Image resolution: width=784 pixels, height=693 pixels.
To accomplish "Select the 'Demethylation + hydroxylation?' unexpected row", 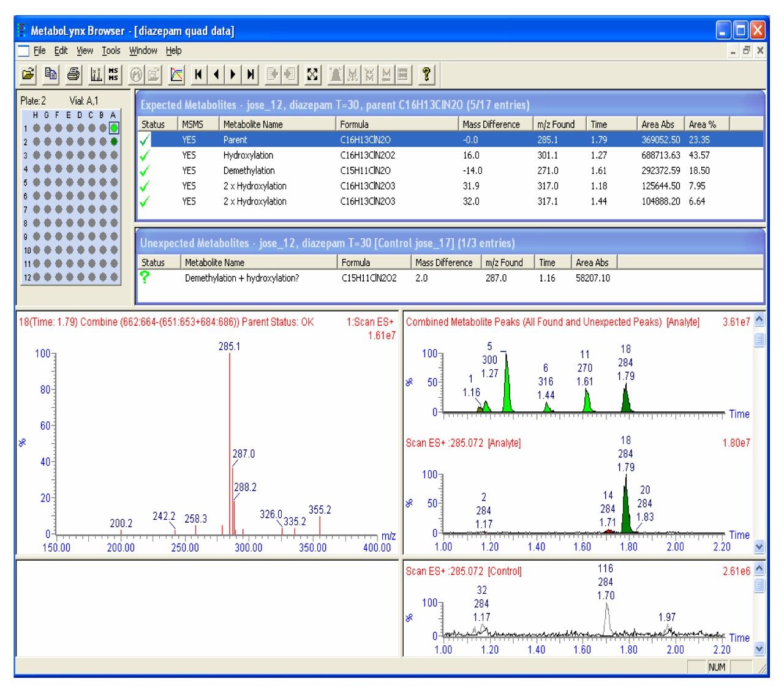I will click(450, 278).
